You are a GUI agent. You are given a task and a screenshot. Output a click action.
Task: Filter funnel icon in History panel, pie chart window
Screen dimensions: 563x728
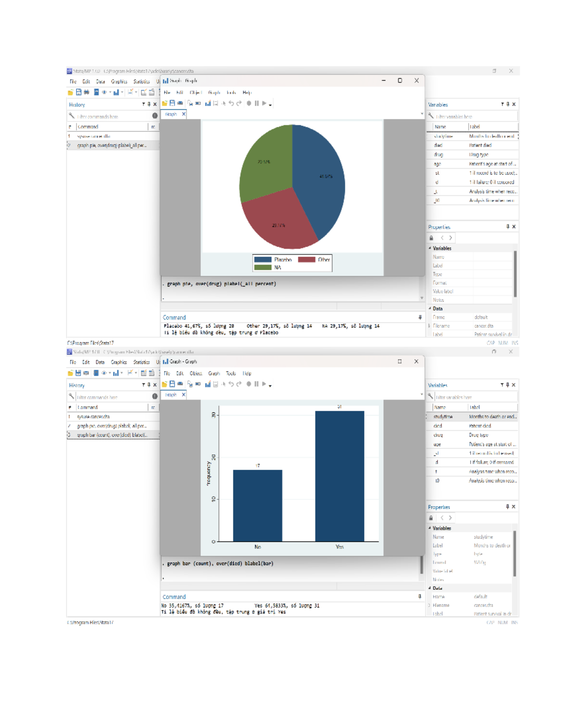(144, 105)
